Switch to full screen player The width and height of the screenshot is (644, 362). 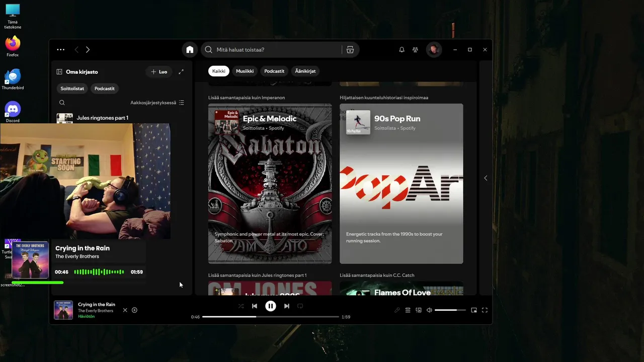pos(485,310)
